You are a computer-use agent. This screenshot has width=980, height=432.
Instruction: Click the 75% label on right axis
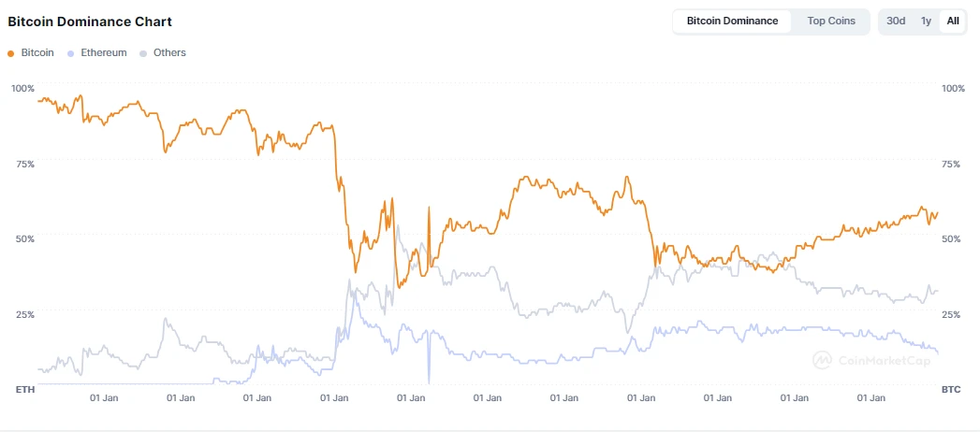[951, 164]
